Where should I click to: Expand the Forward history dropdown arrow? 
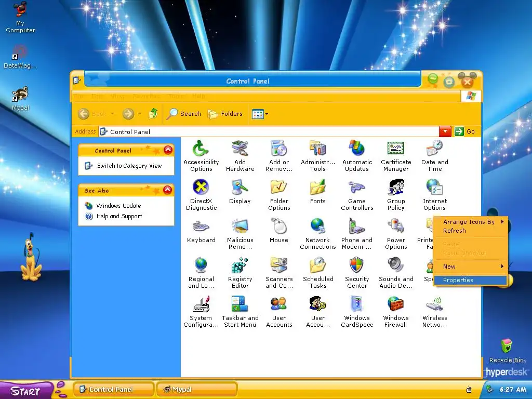tap(140, 114)
